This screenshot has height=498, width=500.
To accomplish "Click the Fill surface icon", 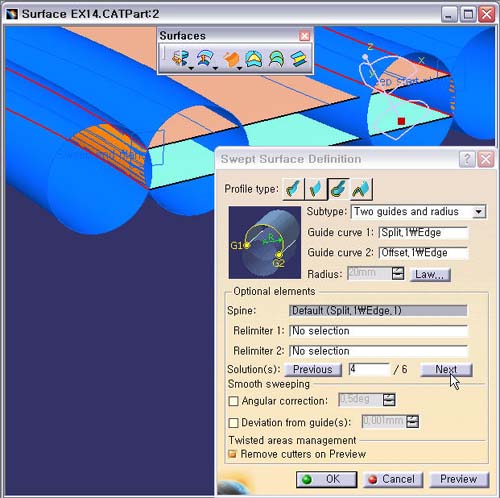I will coord(253,59).
